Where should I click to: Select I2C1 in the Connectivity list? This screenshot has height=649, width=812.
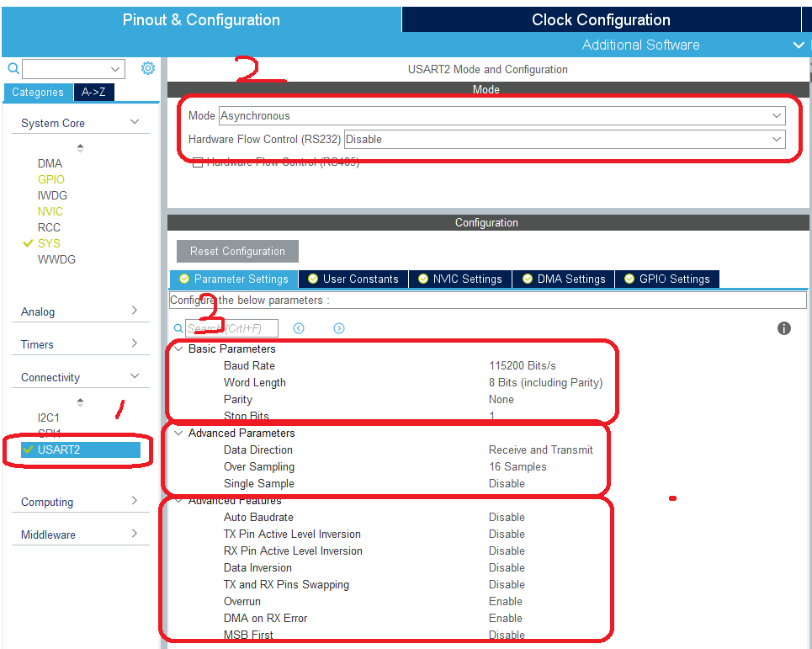point(49,418)
